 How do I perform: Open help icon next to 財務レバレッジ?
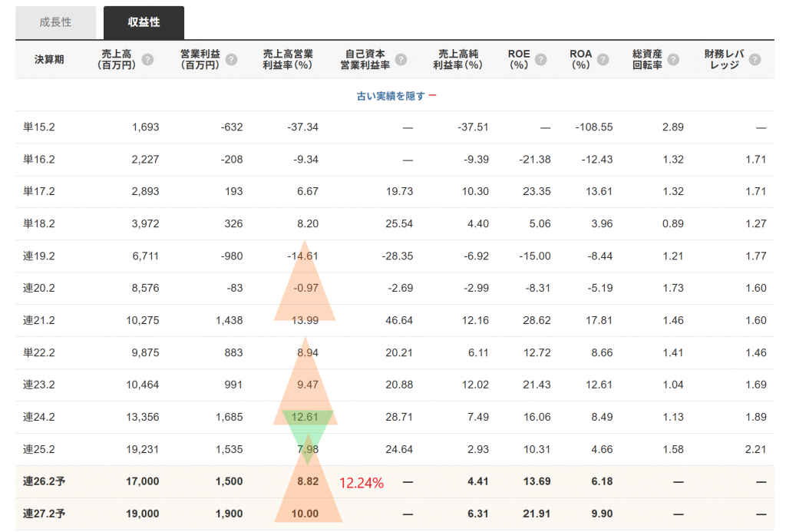(x=755, y=60)
